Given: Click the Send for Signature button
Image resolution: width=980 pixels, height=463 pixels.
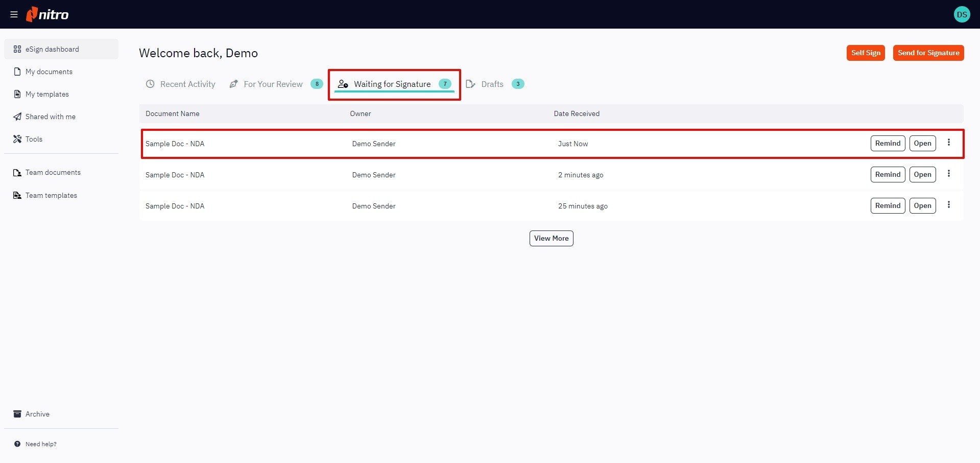Looking at the screenshot, I should [928, 53].
